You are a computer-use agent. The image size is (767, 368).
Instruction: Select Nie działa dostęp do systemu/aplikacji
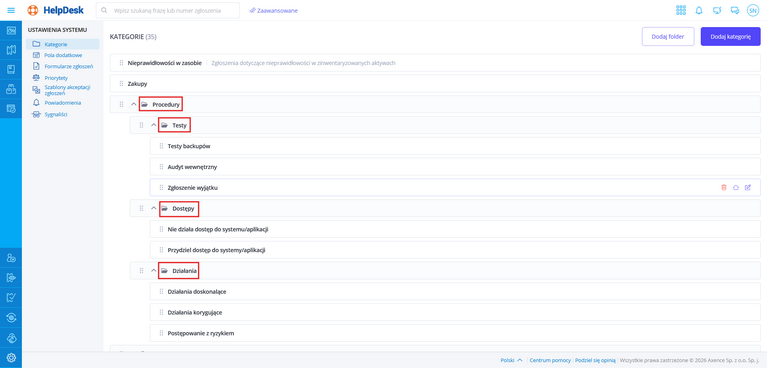455,229
